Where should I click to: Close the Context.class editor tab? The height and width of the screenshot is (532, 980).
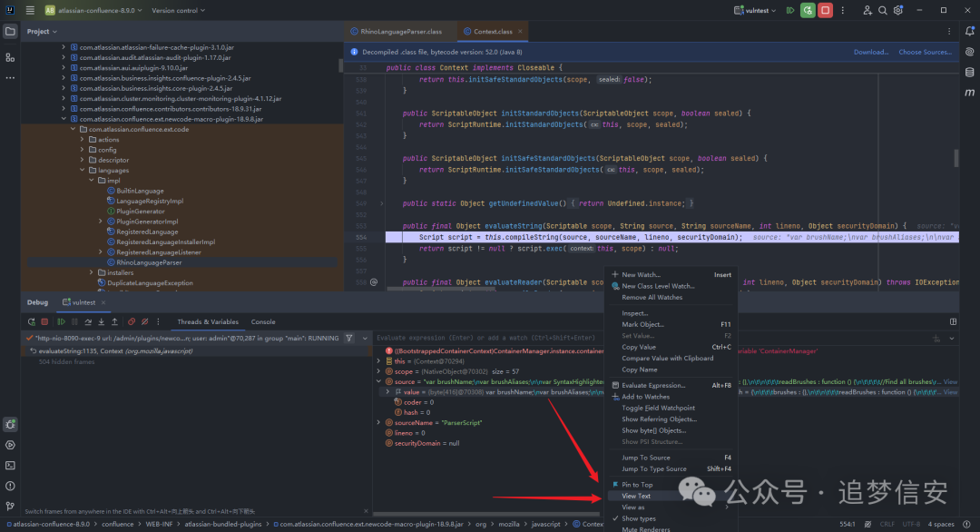[x=520, y=31]
